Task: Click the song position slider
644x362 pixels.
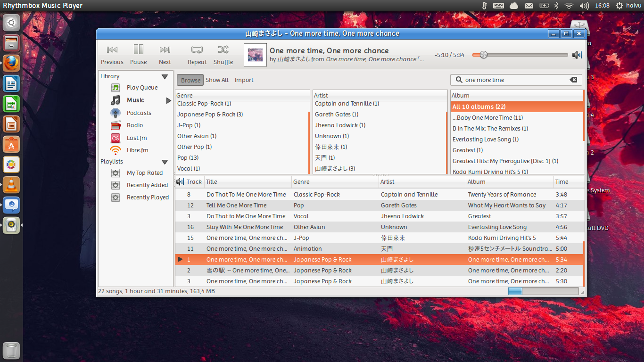Action: tap(520, 55)
